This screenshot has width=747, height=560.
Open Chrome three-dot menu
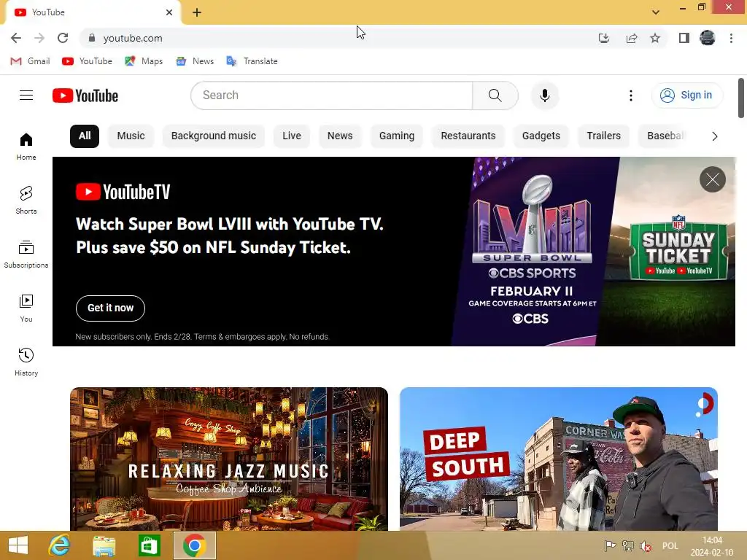[731, 38]
